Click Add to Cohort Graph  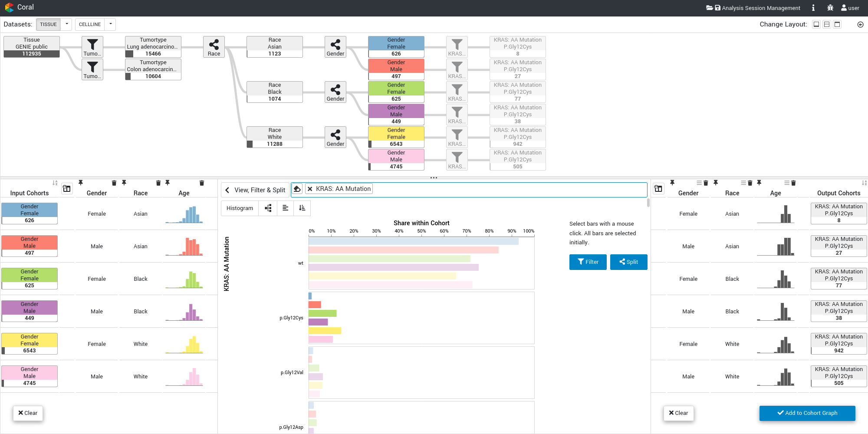(807, 413)
